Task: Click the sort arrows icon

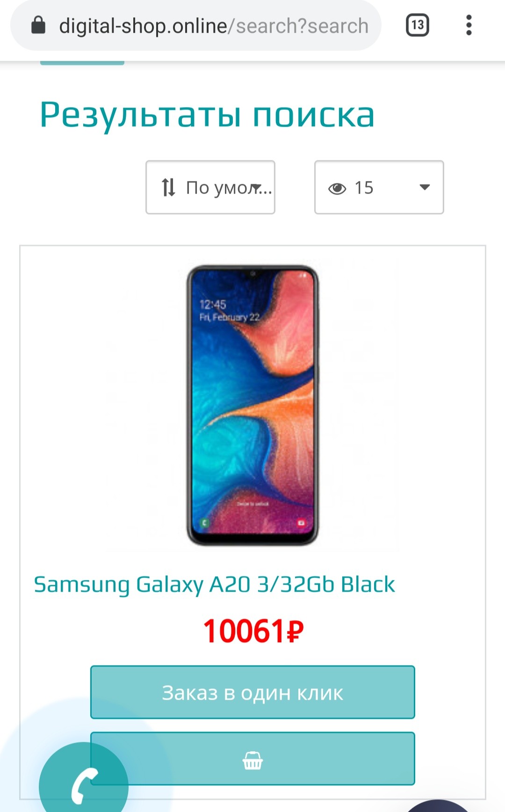Action: (x=168, y=188)
